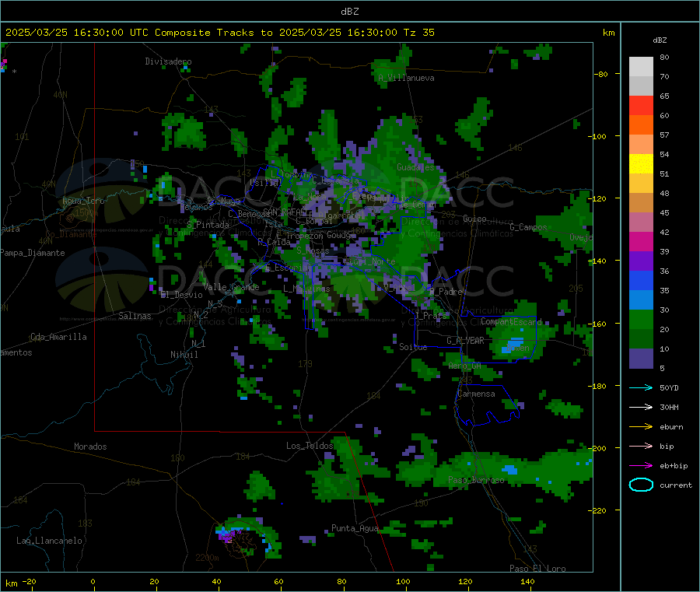Click the El_Desvio place label

point(182,295)
